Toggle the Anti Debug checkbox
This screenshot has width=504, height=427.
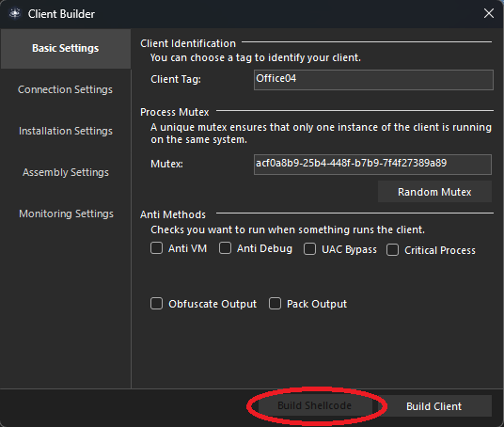pyautogui.click(x=225, y=248)
